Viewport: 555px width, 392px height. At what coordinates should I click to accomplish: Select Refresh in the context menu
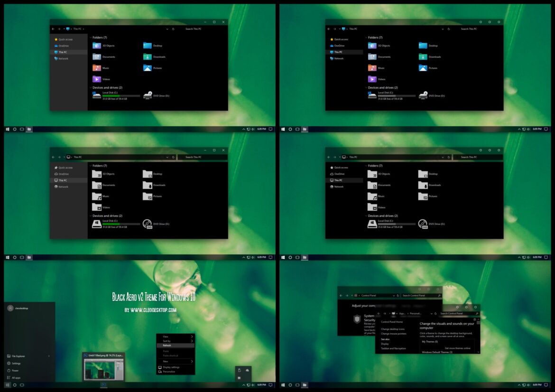point(167,345)
